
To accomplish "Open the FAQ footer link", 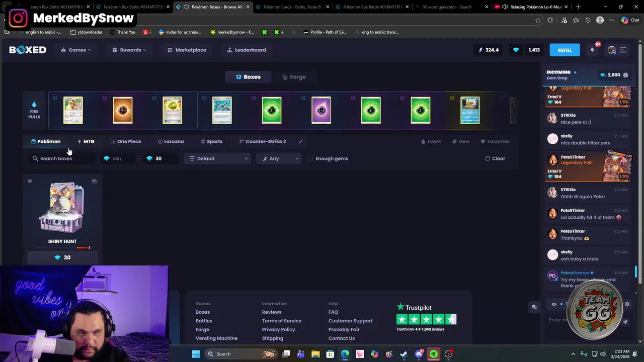I will 333,312.
